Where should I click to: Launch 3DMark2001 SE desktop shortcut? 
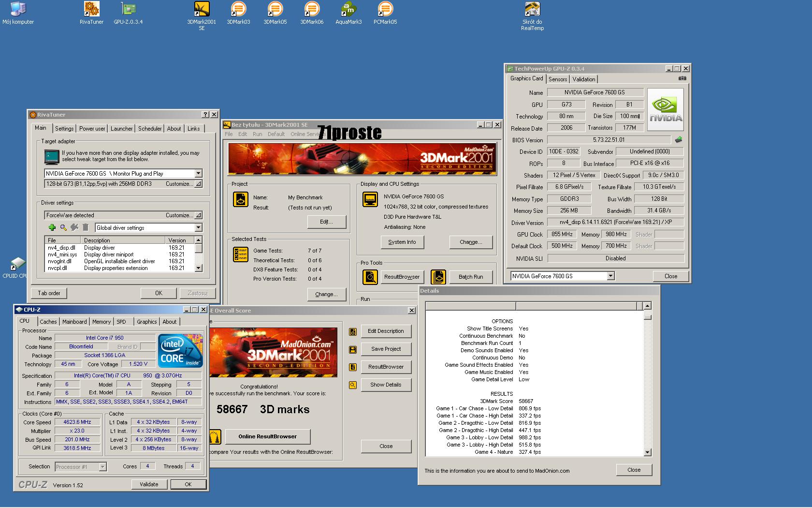coord(202,16)
